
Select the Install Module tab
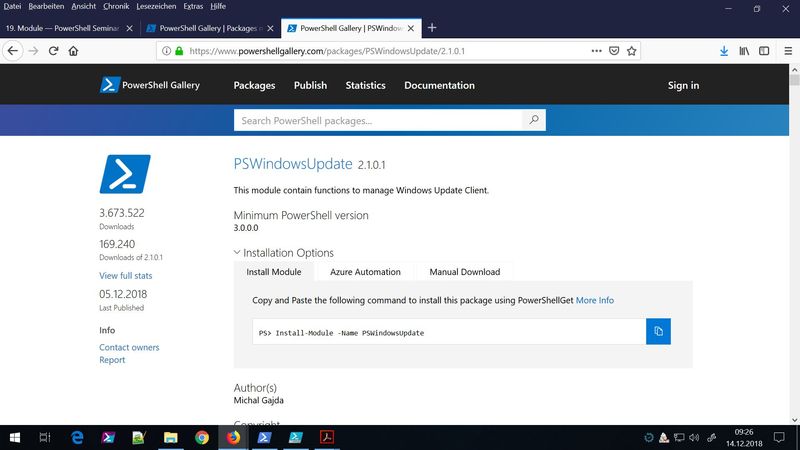(274, 272)
